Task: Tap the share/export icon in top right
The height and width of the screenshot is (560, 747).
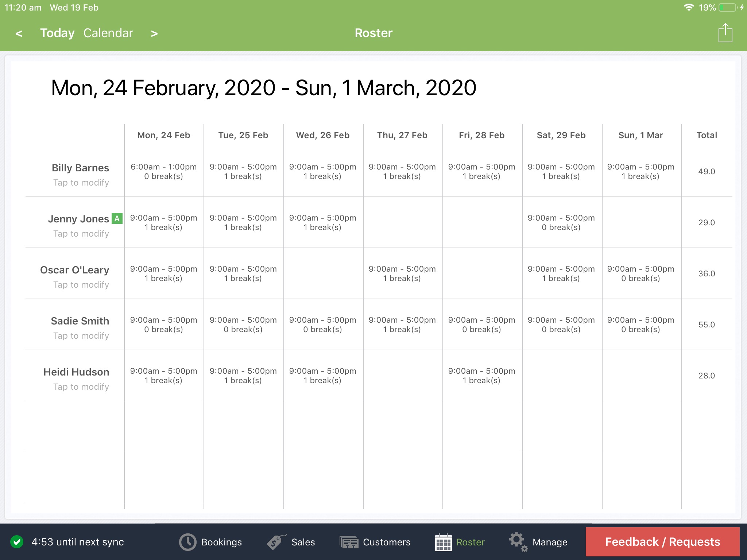Action: (725, 33)
